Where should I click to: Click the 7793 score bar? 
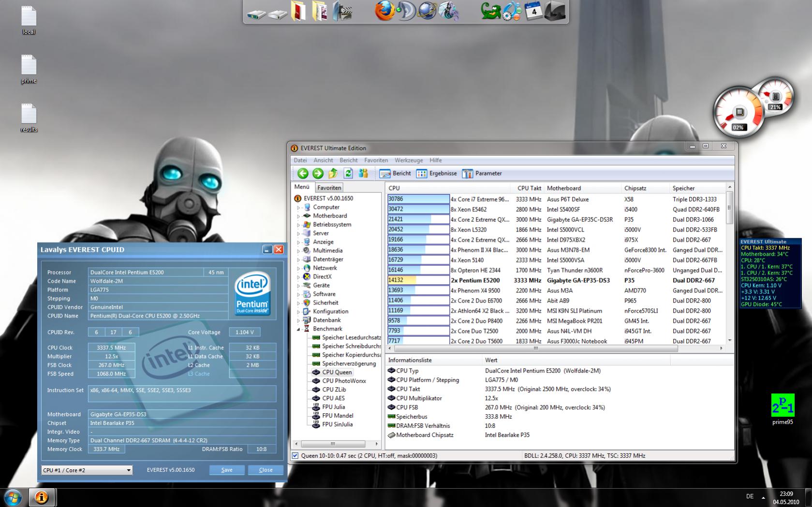[x=418, y=331]
